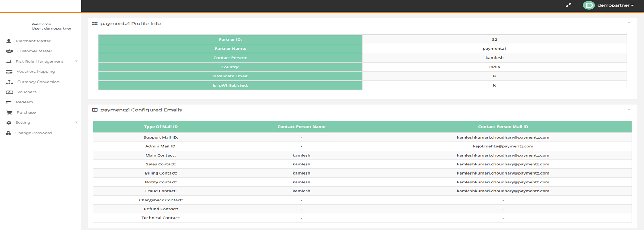Click the Vouchers money icon

pos(9,92)
